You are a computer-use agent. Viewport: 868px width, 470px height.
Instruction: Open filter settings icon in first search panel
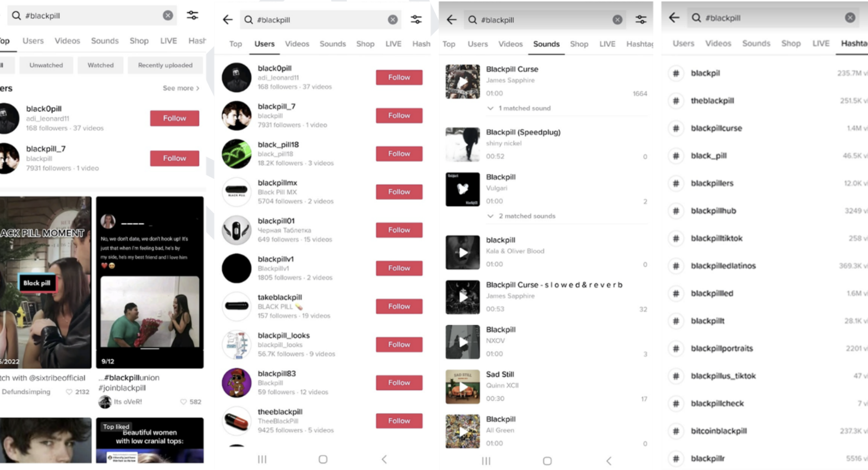(192, 15)
